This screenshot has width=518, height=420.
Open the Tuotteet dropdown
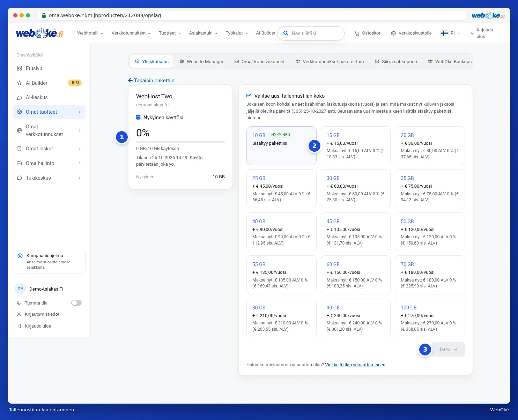click(x=170, y=33)
